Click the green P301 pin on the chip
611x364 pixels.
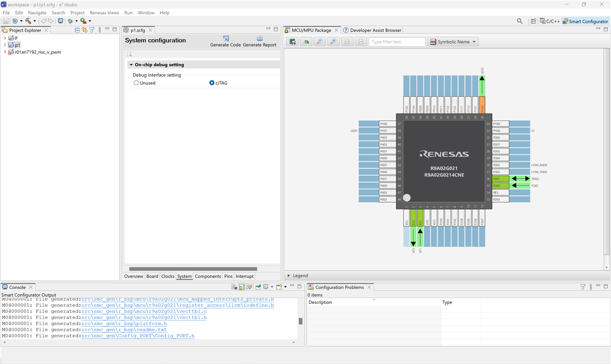tap(500, 178)
